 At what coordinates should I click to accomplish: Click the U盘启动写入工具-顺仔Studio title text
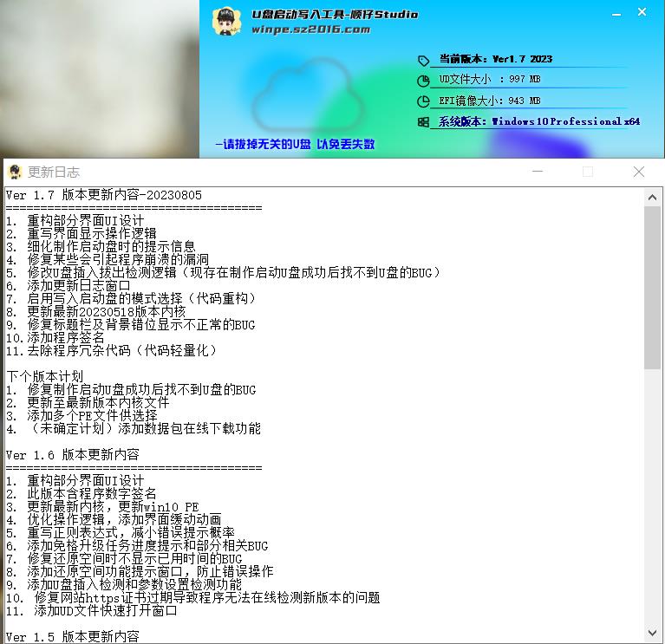tap(335, 15)
